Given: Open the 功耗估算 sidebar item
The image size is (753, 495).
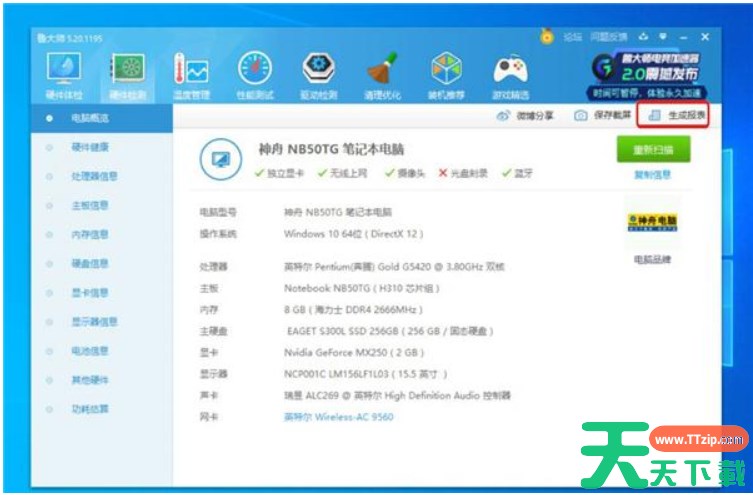Looking at the screenshot, I should (90, 409).
